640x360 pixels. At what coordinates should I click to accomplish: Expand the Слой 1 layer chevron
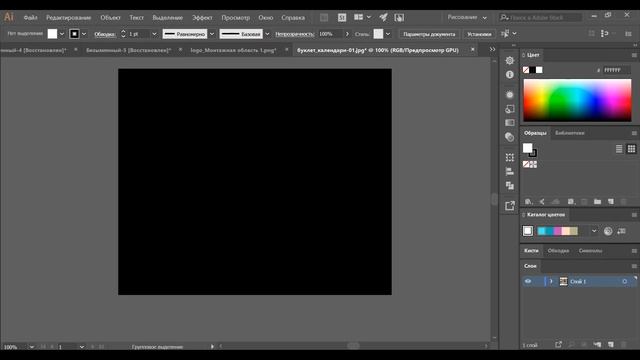point(551,281)
